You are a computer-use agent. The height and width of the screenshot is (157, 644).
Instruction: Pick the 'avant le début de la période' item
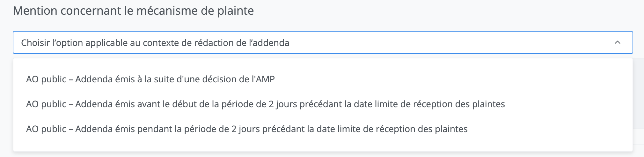(x=265, y=104)
